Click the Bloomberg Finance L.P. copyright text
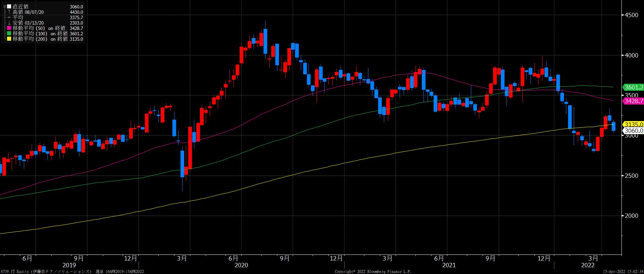The width and height of the screenshot is (644, 274). 373,271
